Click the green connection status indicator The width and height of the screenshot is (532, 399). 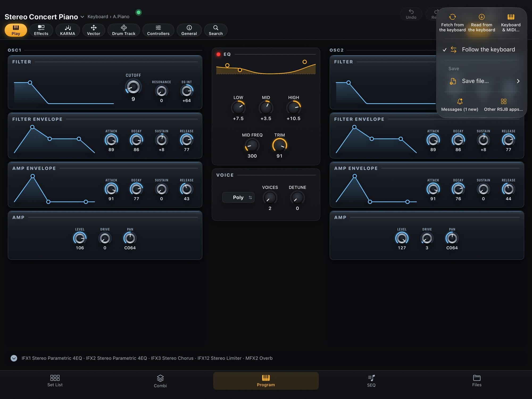click(139, 12)
